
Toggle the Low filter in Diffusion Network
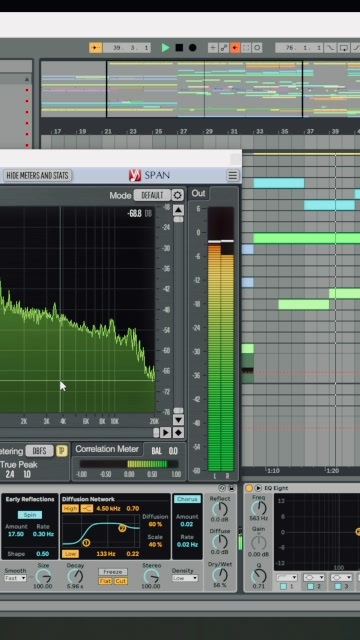(x=70, y=554)
